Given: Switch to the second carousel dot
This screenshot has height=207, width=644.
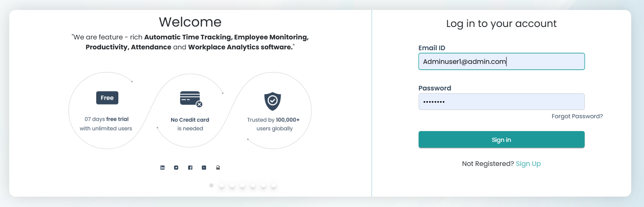Looking at the screenshot, I should pos(222,185).
